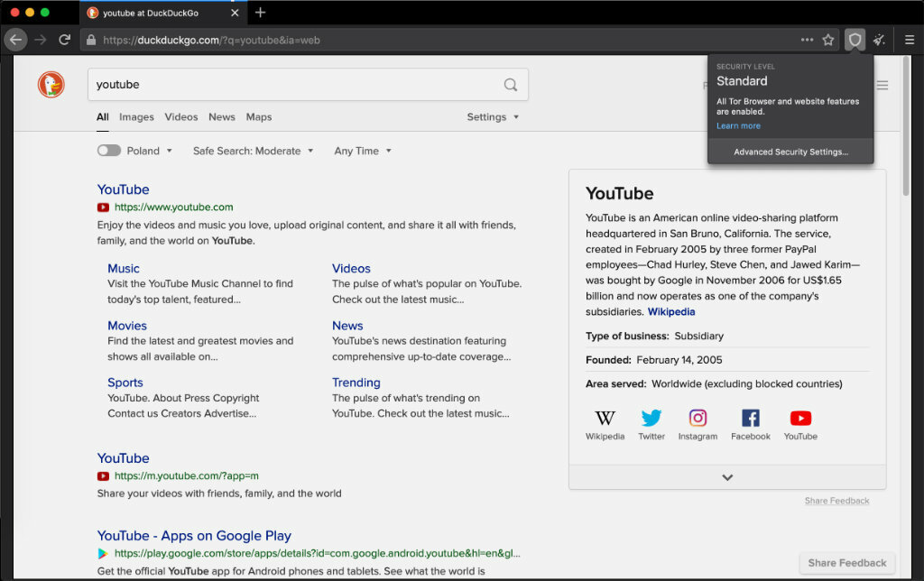Open the play.google.com store URL link
This screenshot has width=924, height=581.
coord(317,553)
